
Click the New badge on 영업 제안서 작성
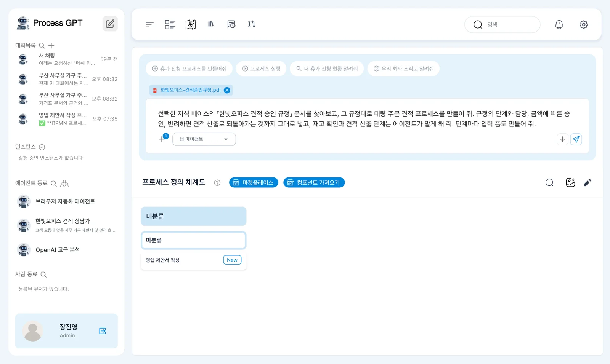[232, 260]
